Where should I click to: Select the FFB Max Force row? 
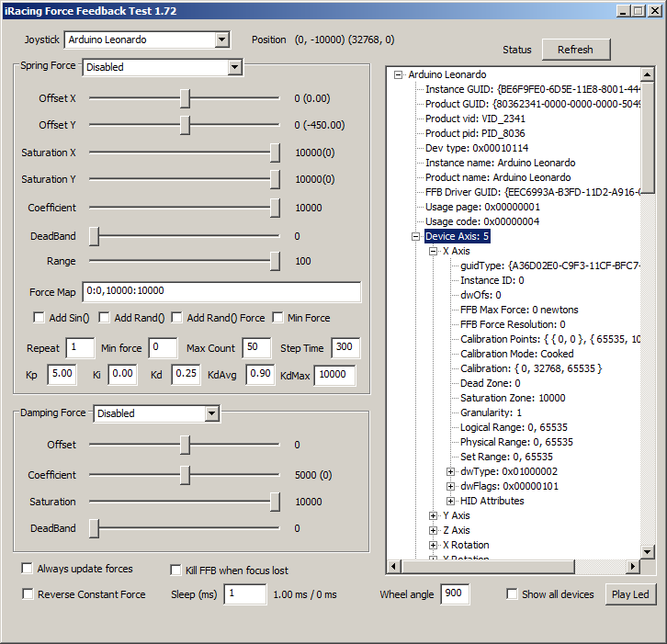519,311
